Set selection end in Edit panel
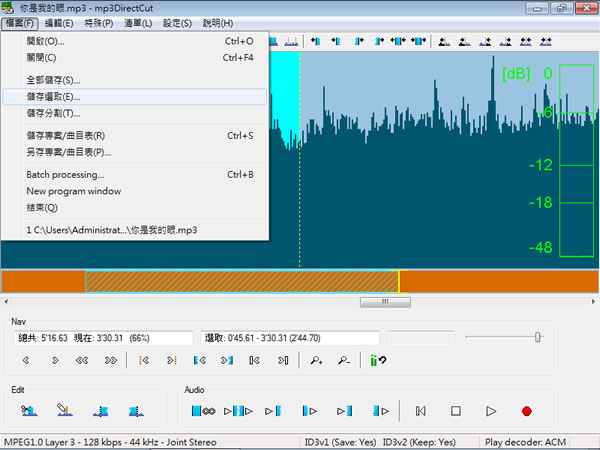This screenshot has width=600, height=450. [x=136, y=411]
